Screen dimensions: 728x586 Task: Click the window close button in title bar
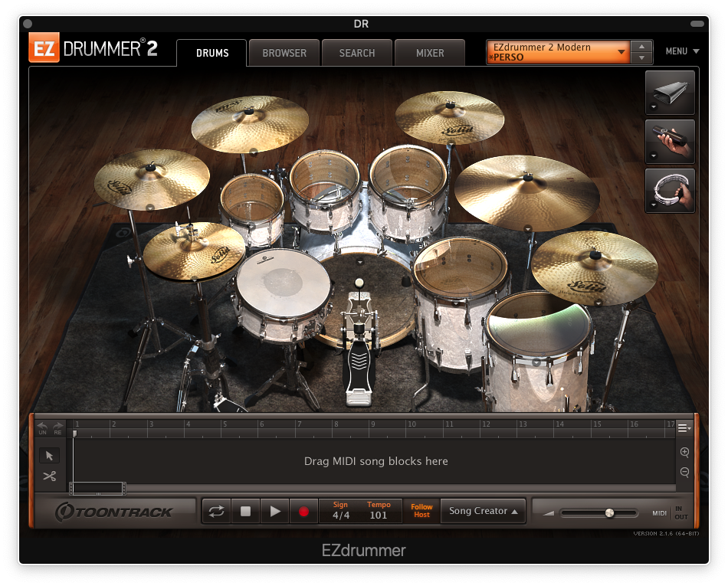[x=28, y=24]
